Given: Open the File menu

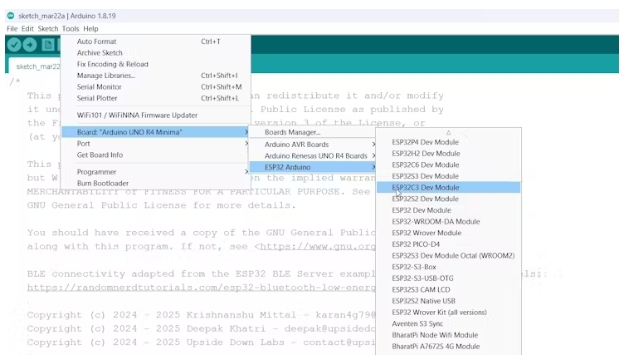Looking at the screenshot, I should 12,29.
